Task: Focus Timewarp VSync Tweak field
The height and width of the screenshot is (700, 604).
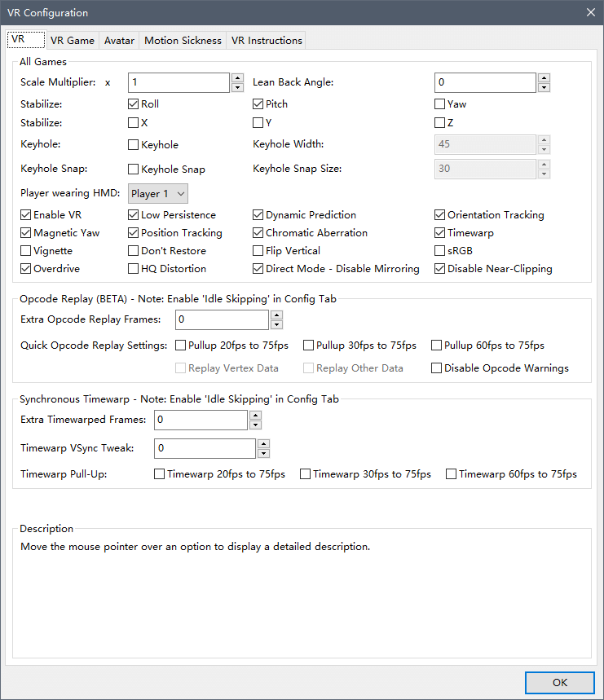Action: point(205,449)
